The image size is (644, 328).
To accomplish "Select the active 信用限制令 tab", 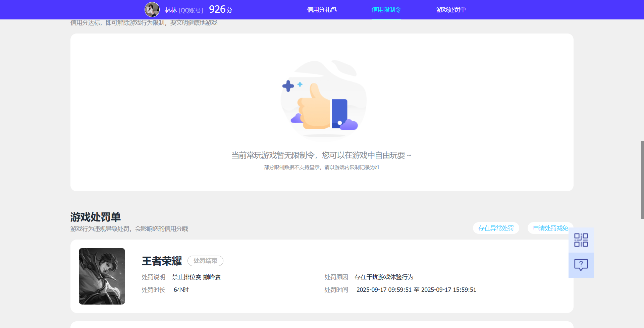I will (x=386, y=10).
